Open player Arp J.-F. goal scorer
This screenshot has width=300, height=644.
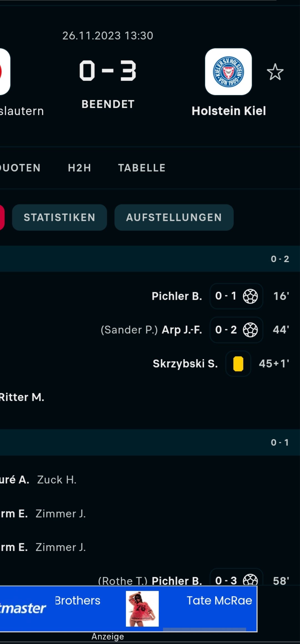coord(182,330)
